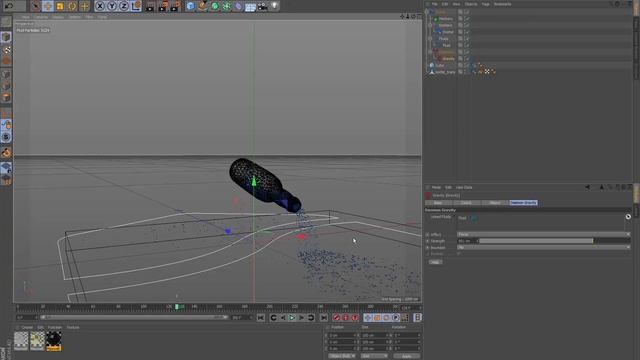Go to start of animation
Viewport: 640px width, 360px height.
tap(261, 318)
